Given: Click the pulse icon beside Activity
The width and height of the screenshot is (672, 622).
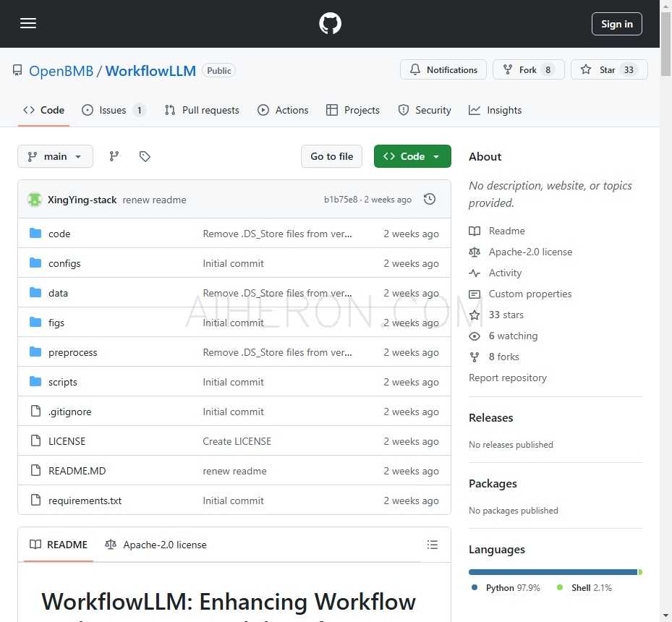Looking at the screenshot, I should point(475,273).
